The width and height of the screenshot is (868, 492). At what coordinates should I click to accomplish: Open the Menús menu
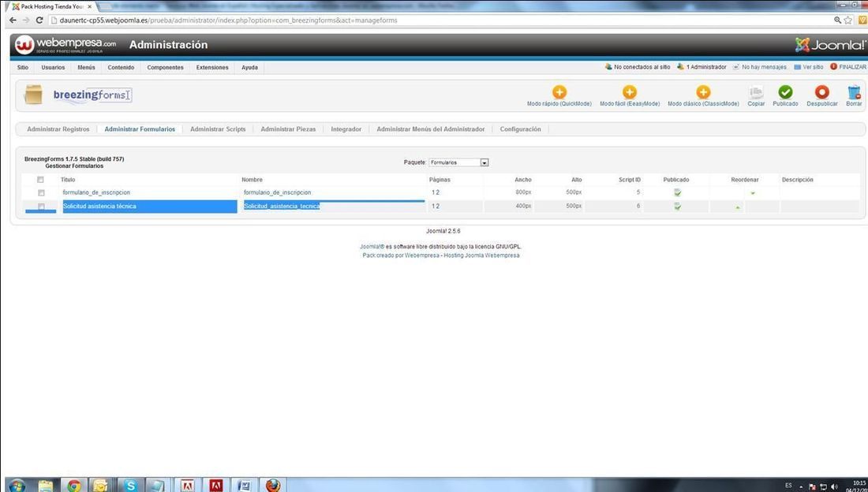click(x=86, y=68)
